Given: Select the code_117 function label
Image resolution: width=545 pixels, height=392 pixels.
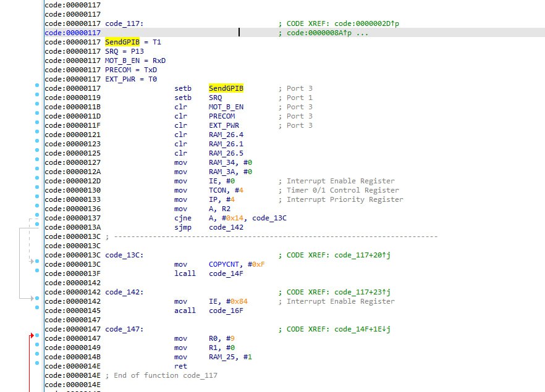Looking at the screenshot, I should [124, 23].
